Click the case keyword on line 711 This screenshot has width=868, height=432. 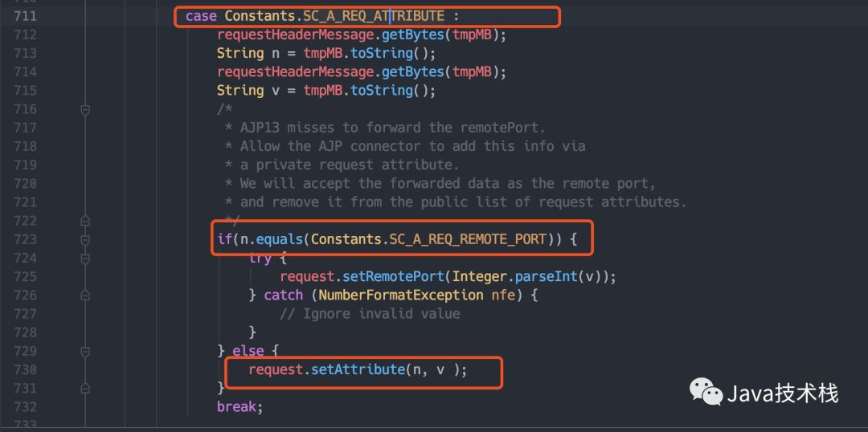pyautogui.click(x=201, y=16)
